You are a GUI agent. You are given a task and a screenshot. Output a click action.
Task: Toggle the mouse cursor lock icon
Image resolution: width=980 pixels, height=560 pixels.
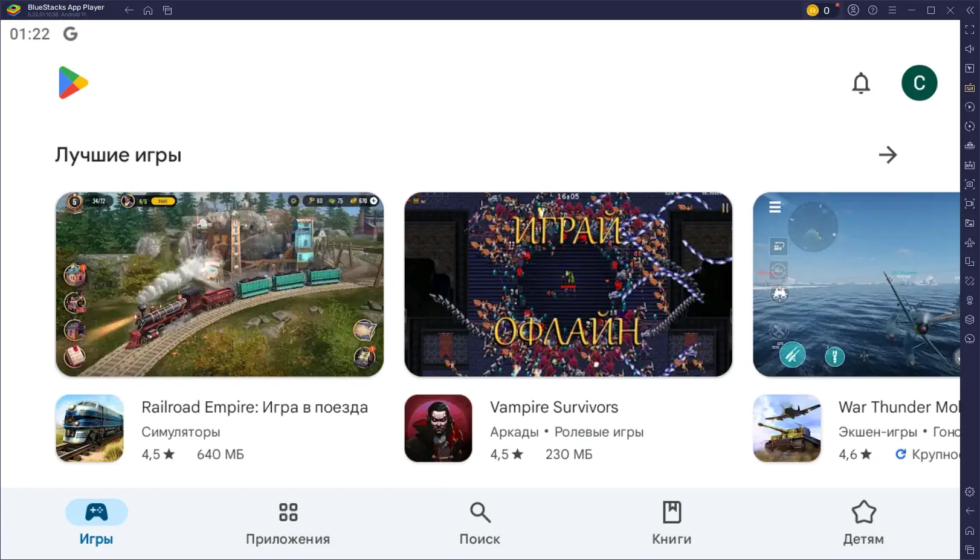coord(970,68)
